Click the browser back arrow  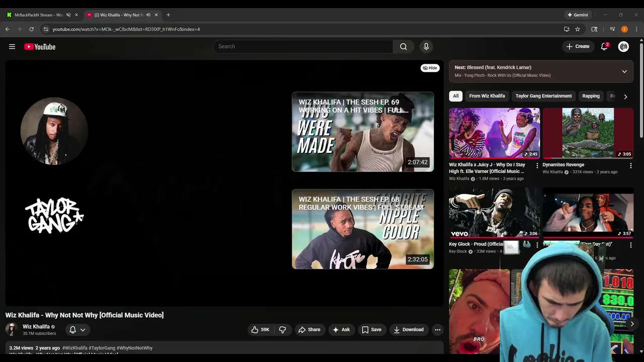click(8, 29)
